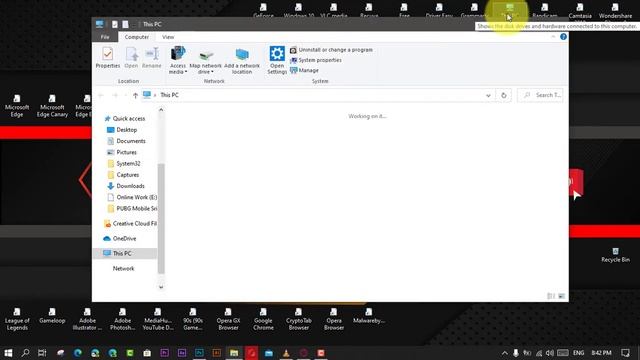The height and width of the screenshot is (360, 640).
Task: Open Captures in the navigation pane
Action: tap(123, 175)
